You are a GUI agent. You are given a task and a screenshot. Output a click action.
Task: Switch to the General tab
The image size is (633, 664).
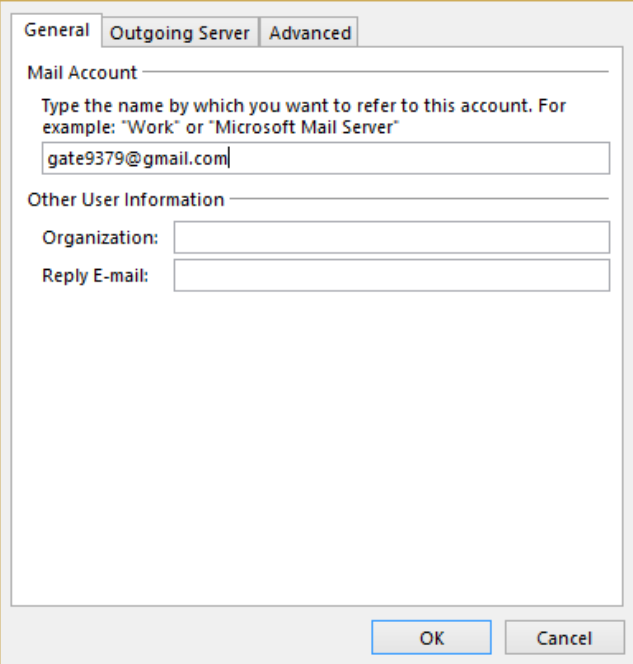coord(57,30)
